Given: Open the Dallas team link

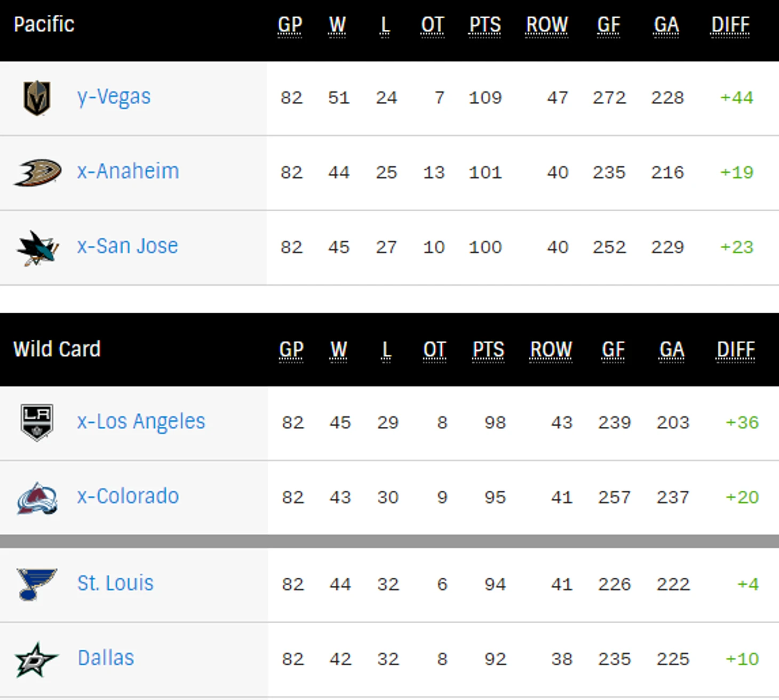Looking at the screenshot, I should [x=106, y=658].
